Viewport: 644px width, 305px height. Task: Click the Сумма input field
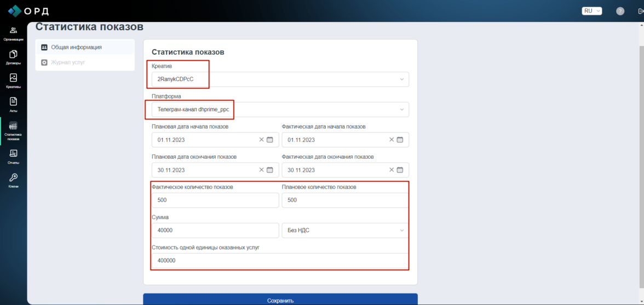click(x=215, y=231)
